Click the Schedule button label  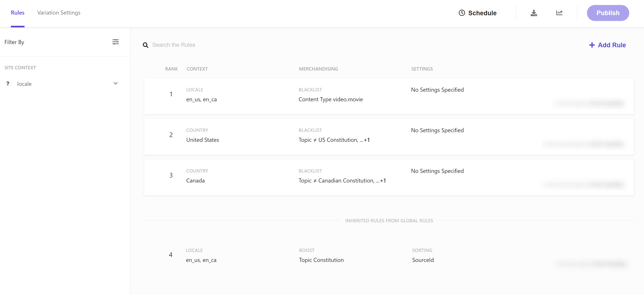[x=482, y=13]
